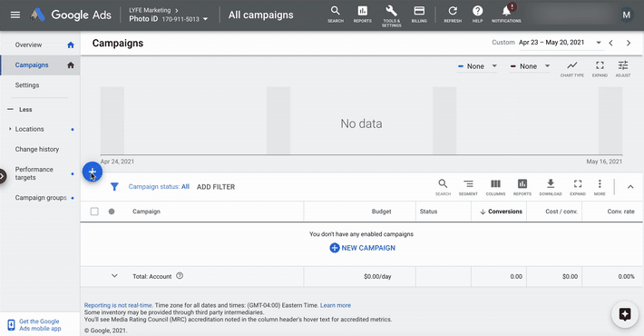Click the NEW CAMPAIGN button
The image size is (644, 336).
coord(362,248)
